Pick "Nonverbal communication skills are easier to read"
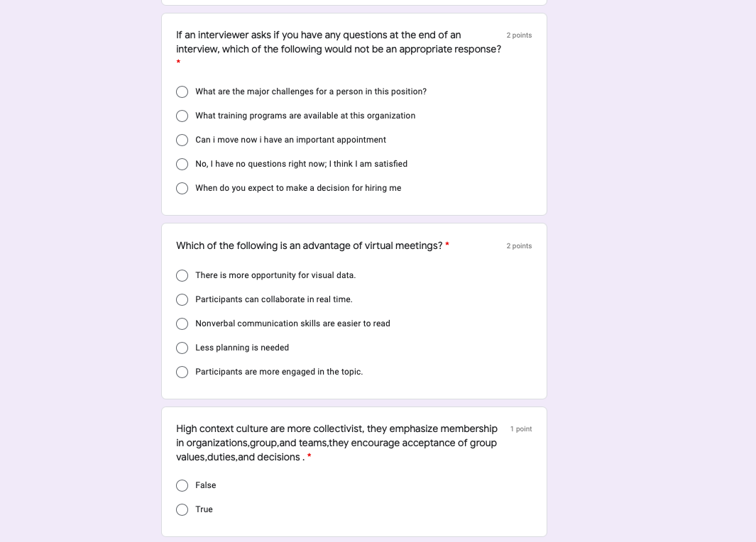This screenshot has width=756, height=542. pos(182,323)
